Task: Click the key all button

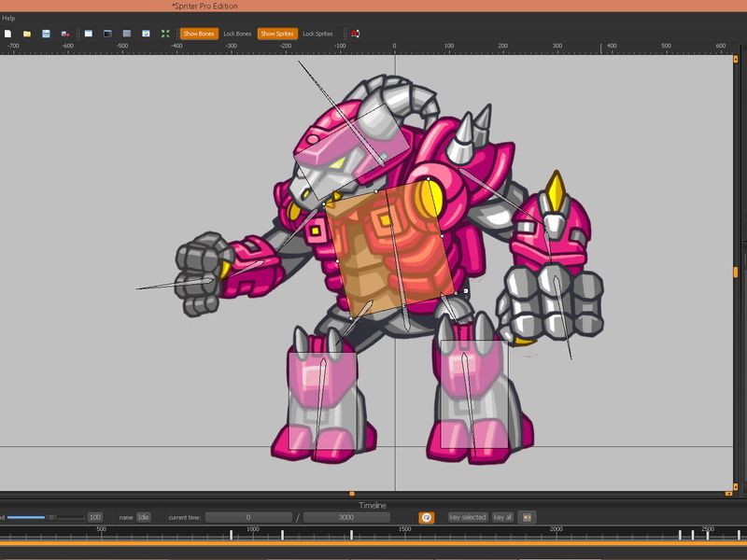Action: tap(502, 517)
